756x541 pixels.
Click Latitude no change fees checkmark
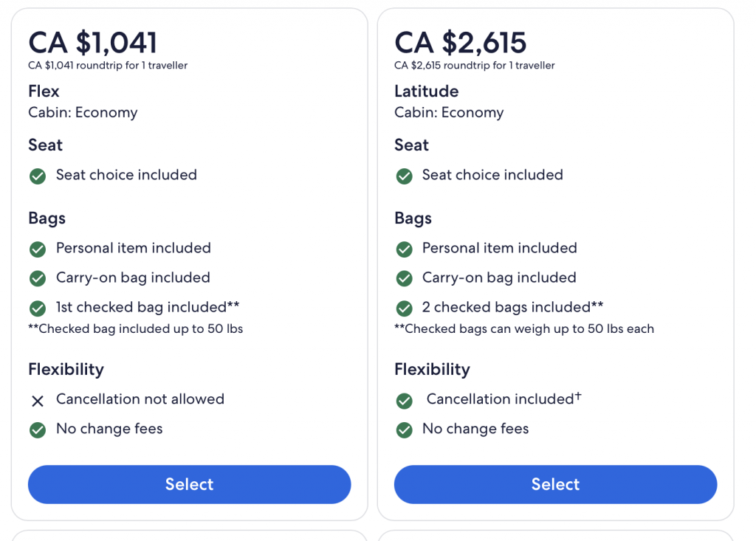pos(404,430)
